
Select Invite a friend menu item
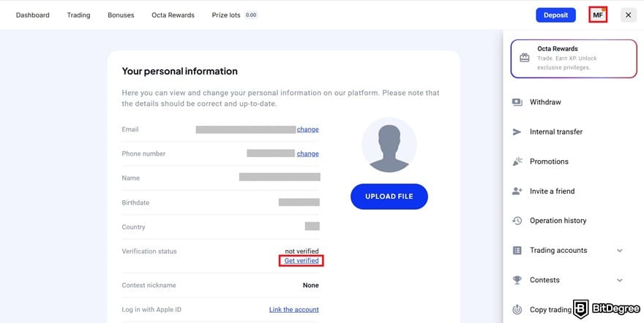tap(552, 191)
